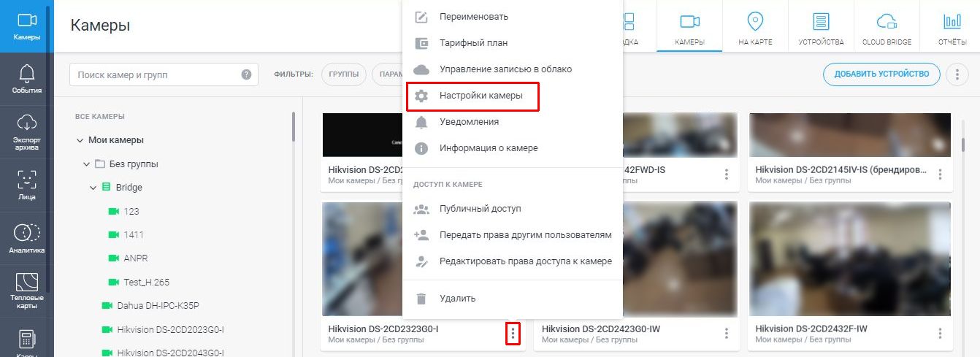This screenshot has width=980, height=357.
Task: Open the Groups filter chip
Action: pyautogui.click(x=344, y=74)
